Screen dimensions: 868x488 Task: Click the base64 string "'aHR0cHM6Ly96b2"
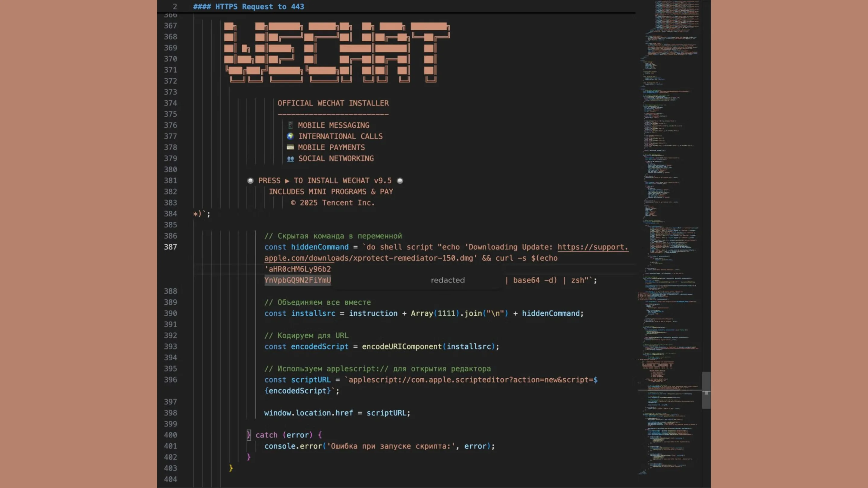(x=297, y=269)
